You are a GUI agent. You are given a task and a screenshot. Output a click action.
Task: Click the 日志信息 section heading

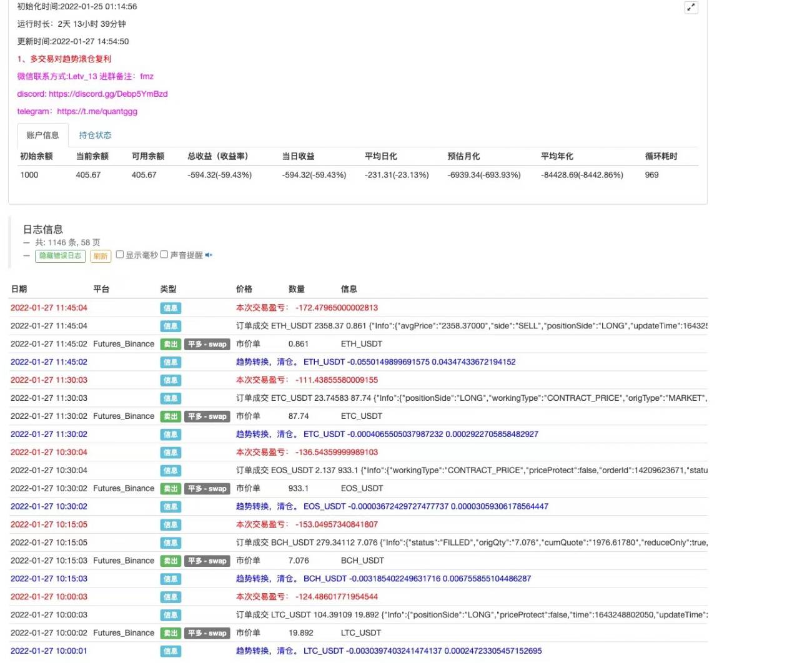(43, 229)
